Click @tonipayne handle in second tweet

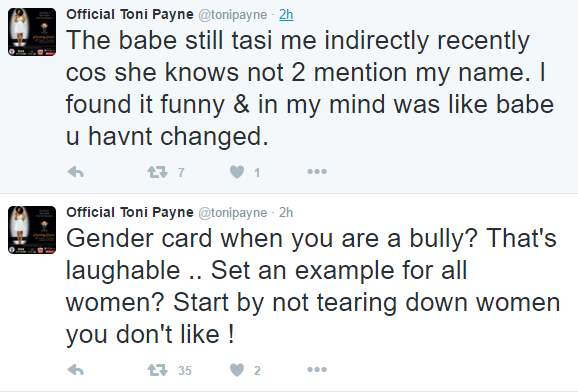pos(233,213)
